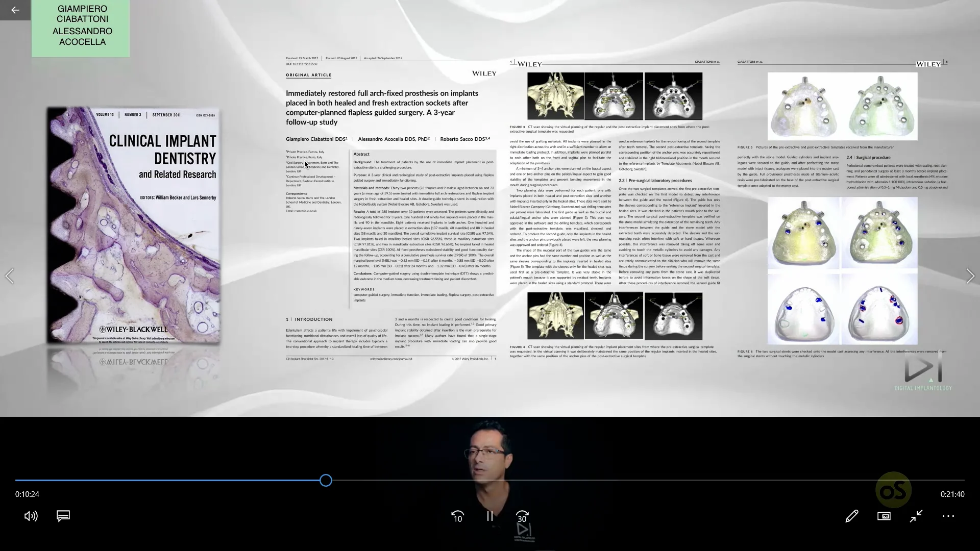This screenshot has height=551, width=980.
Task: Open the three-dot more options menu
Action: [x=948, y=516]
